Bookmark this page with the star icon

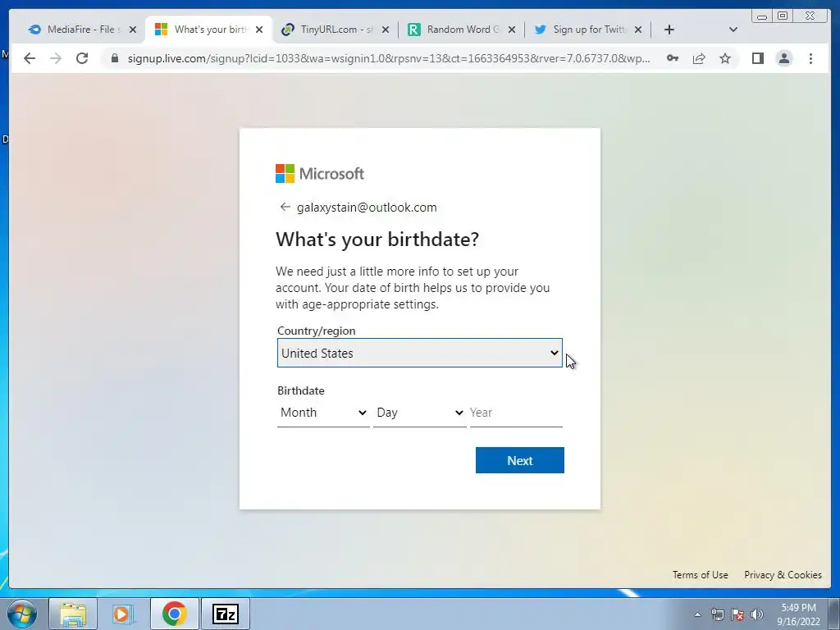pyautogui.click(x=725, y=58)
